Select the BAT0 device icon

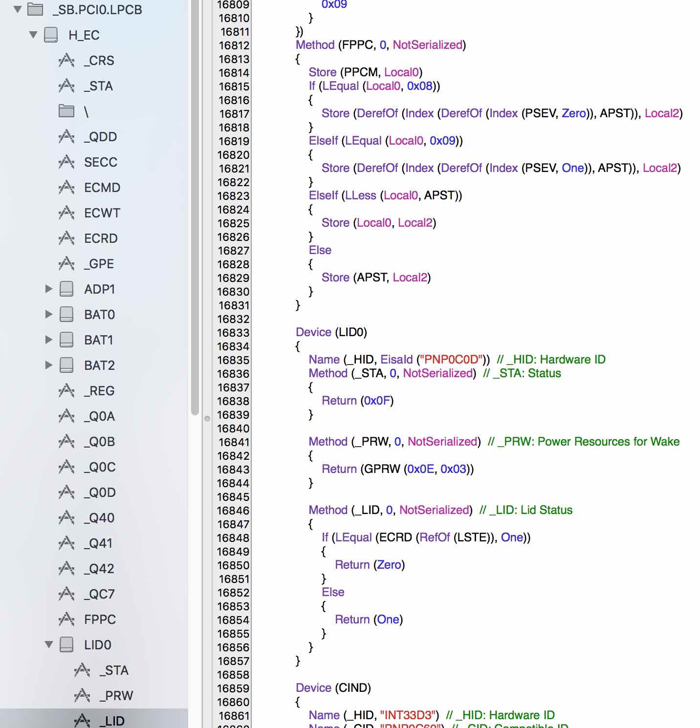66,314
